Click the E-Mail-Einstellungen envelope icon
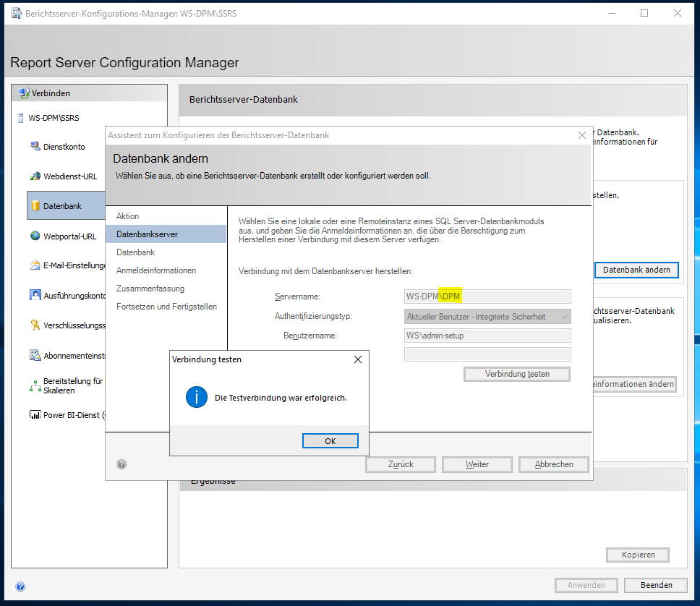Viewport: 700px width, 606px height. point(35,265)
